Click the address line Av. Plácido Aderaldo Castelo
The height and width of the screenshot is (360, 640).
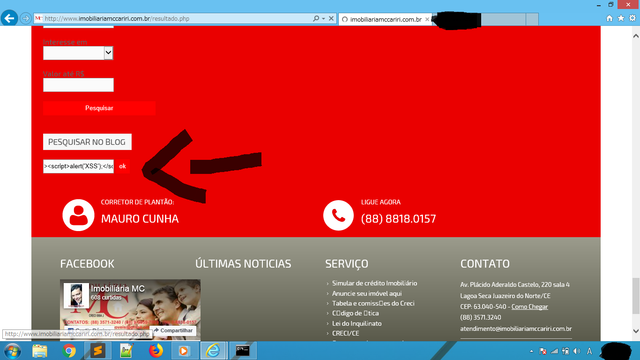tap(515, 284)
